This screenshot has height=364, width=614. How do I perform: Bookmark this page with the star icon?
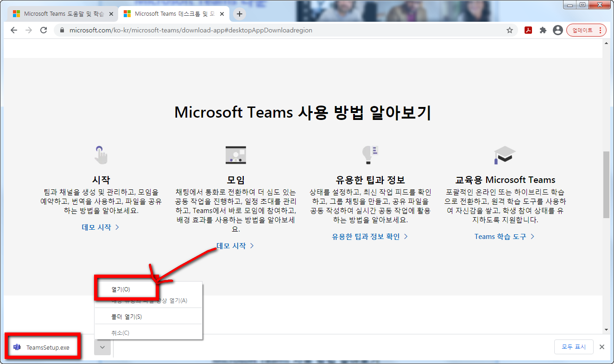pos(510,30)
